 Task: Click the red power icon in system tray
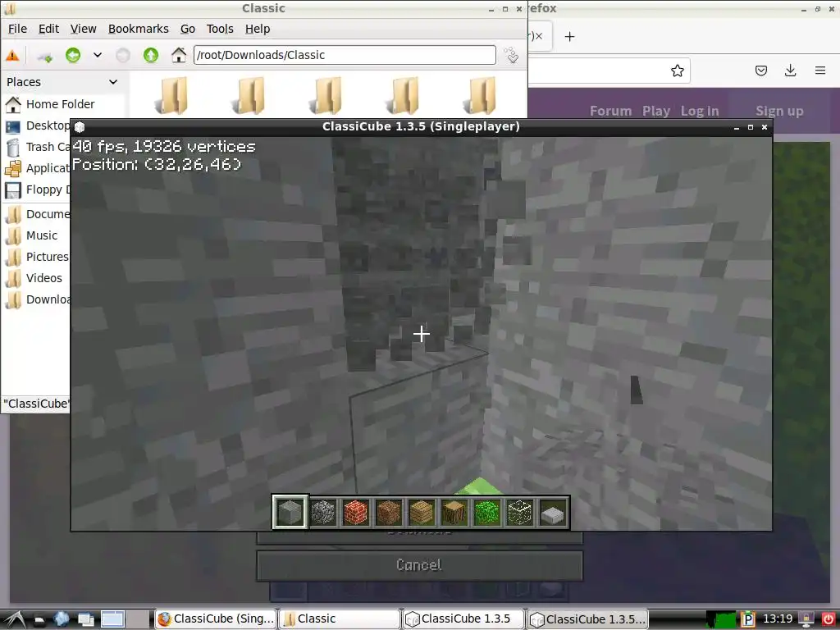click(829, 619)
